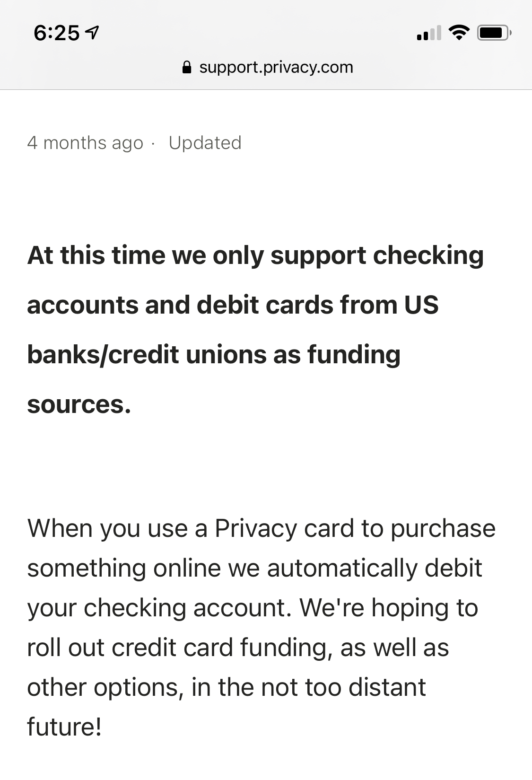This screenshot has width=532, height=780.
Task: Select the support.privacy.com address text
Action: (276, 67)
